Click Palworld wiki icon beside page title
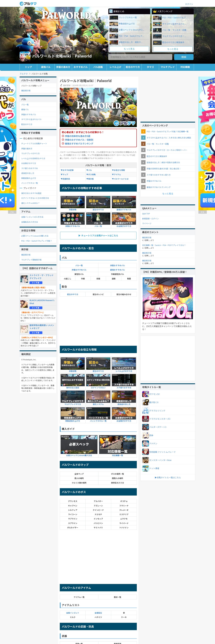The image size is (215, 644). pos(25,56)
